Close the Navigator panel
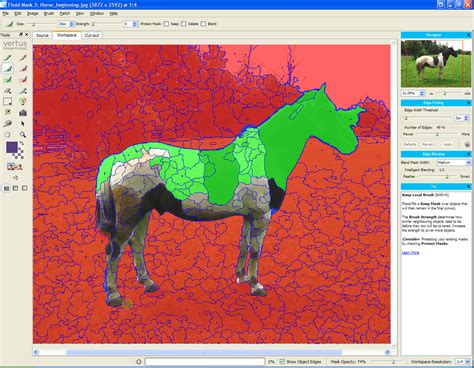474x368 pixels. coord(468,35)
